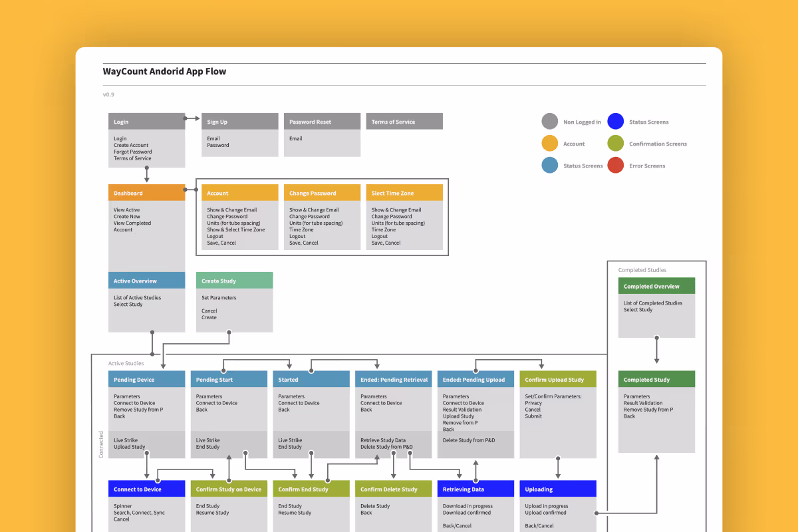Screen dimensions: 798x532
Task: Click the Spinner text line
Action: coord(123,506)
